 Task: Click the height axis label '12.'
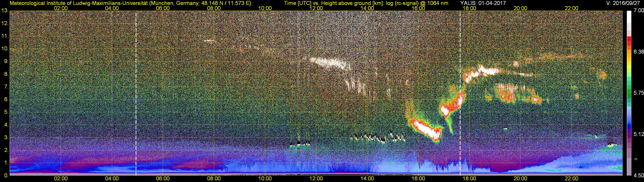[5, 23]
